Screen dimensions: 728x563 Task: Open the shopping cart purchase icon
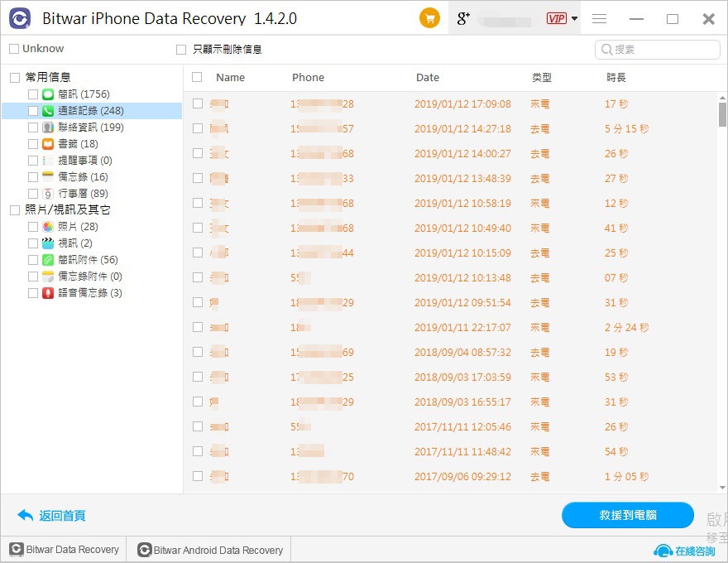tap(429, 18)
